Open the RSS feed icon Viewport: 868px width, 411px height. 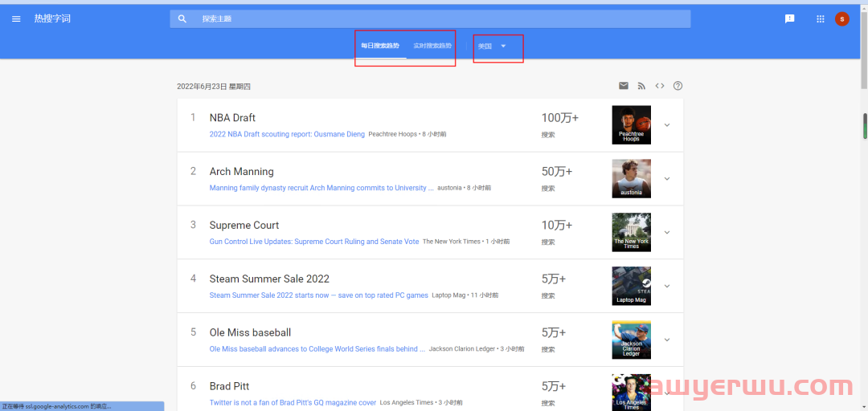(641, 86)
